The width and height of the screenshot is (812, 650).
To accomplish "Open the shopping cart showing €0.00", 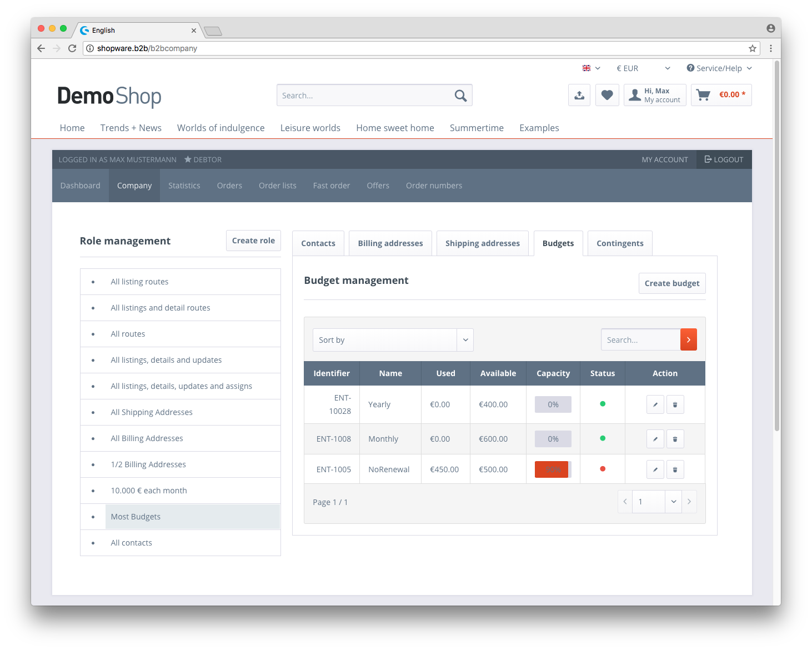I will pyautogui.click(x=721, y=95).
